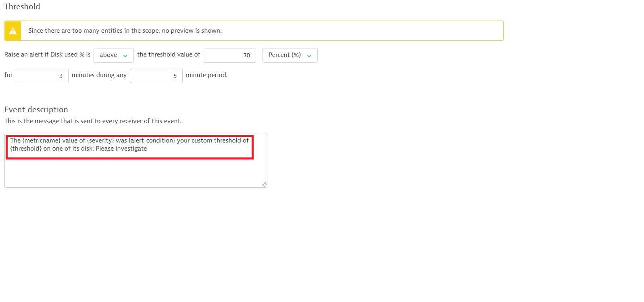The image size is (644, 302).
Task: Click the "too many entities" warning message
Action: click(x=125, y=31)
